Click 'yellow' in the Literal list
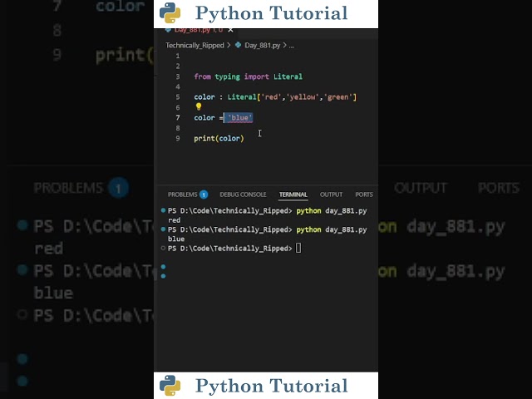 [x=302, y=97]
